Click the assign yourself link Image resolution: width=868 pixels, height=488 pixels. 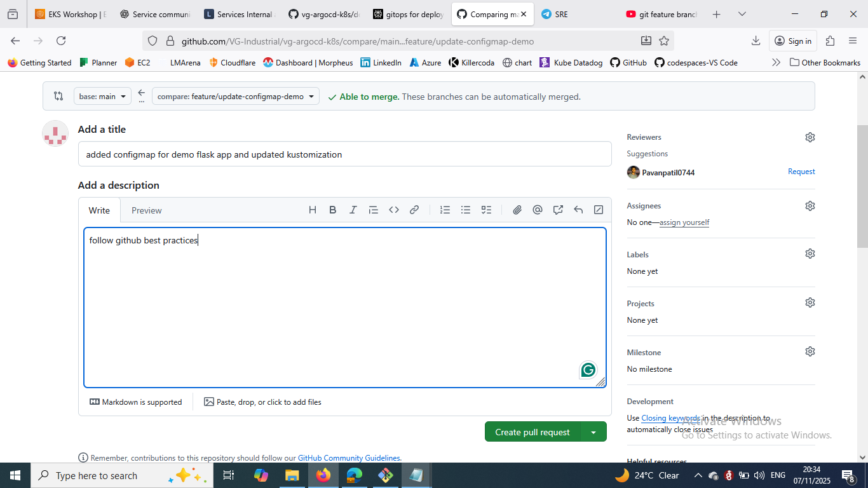coord(684,222)
